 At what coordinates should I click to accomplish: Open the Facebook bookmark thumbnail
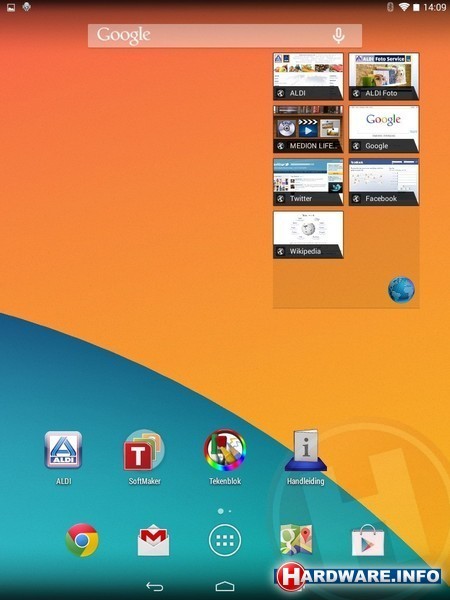click(x=384, y=182)
